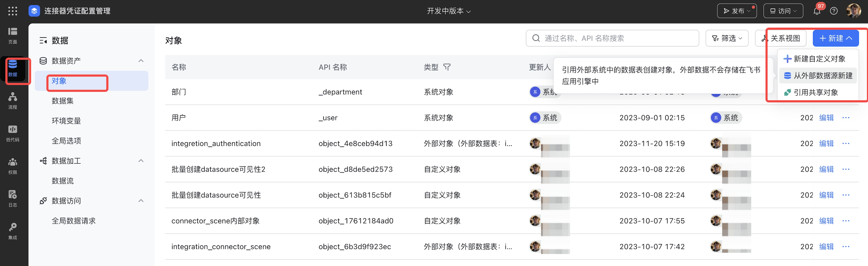Collapse the 数据访问 section chevron
The image size is (868, 266).
(141, 201)
